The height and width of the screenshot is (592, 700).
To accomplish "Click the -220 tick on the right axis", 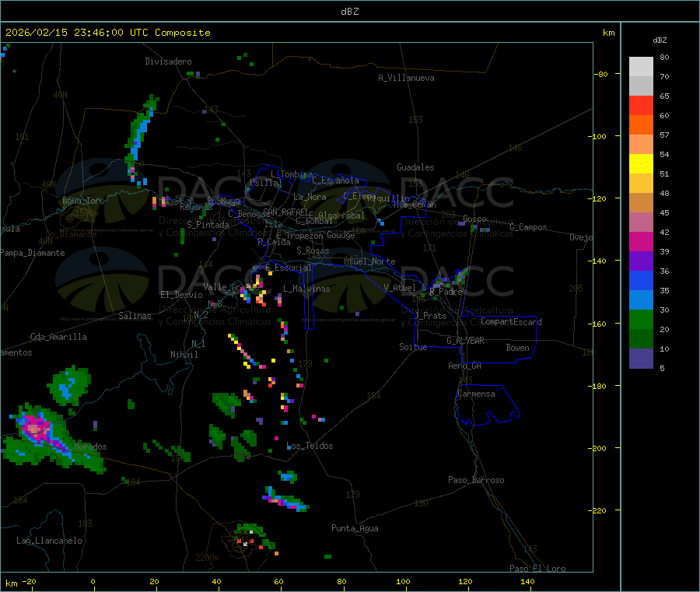I will 597,510.
